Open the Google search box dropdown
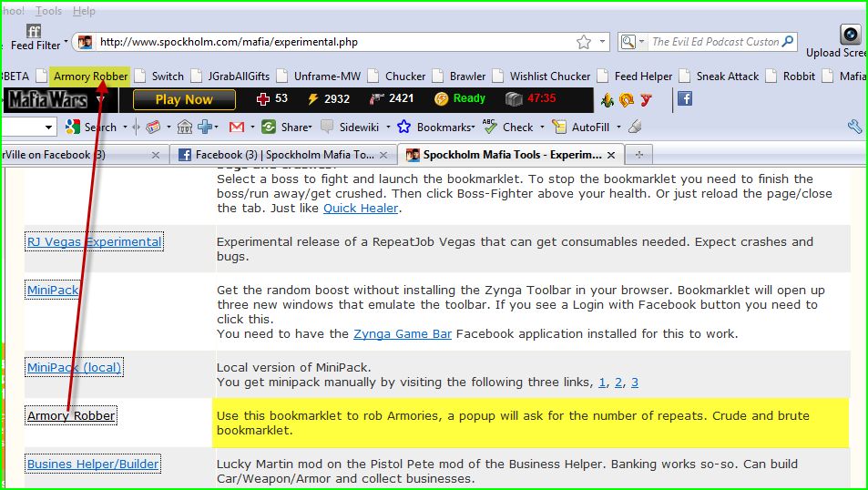 (48, 128)
